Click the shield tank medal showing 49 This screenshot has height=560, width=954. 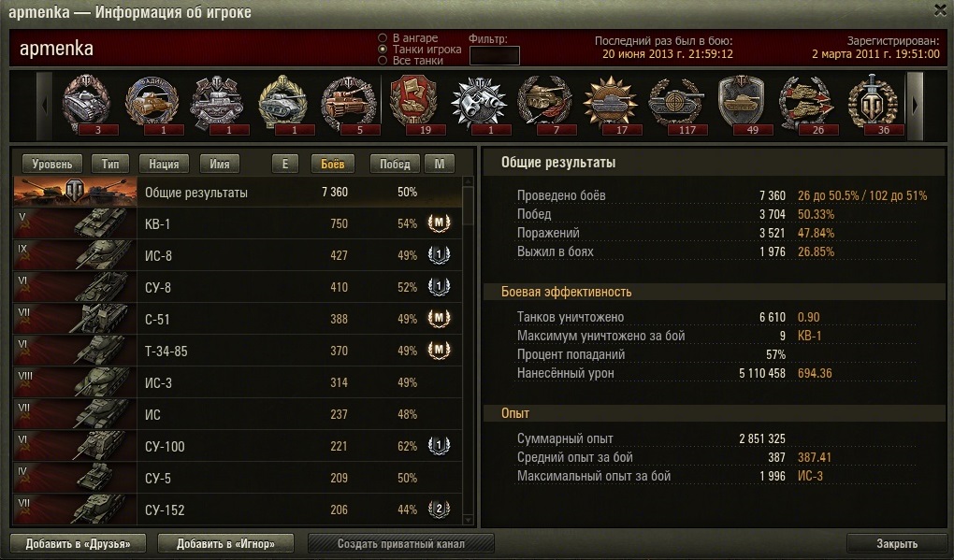(x=741, y=104)
